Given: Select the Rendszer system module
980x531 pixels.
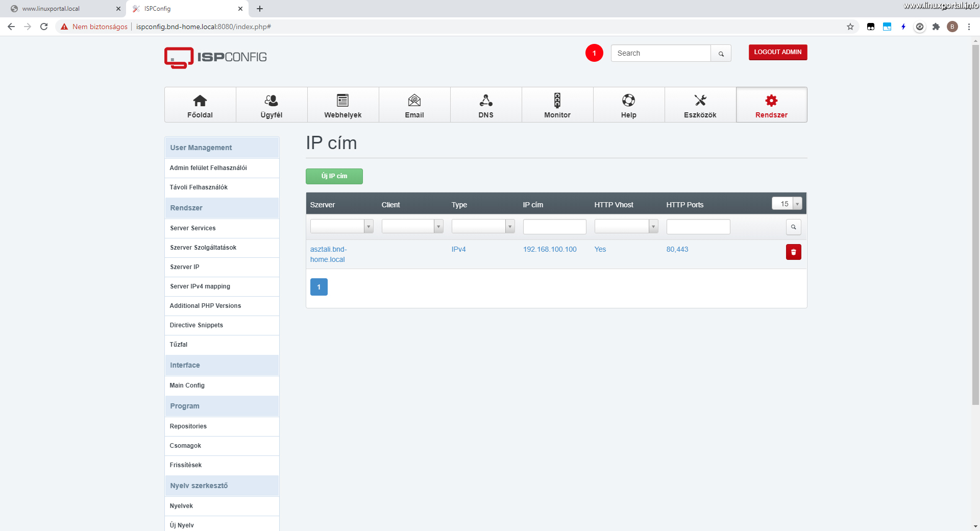Looking at the screenshot, I should 772,105.
